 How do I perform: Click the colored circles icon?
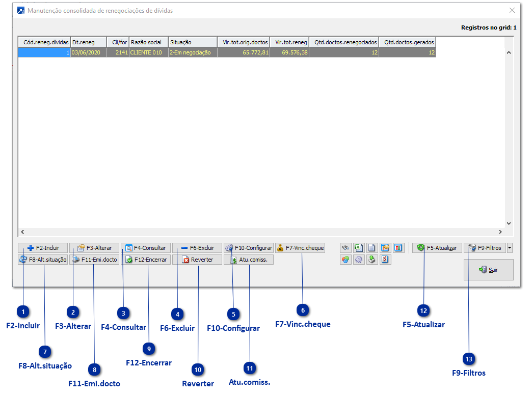coord(345,260)
